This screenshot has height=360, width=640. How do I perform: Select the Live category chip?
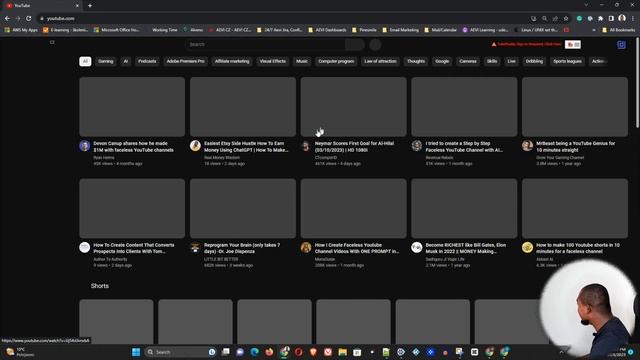[x=511, y=61]
